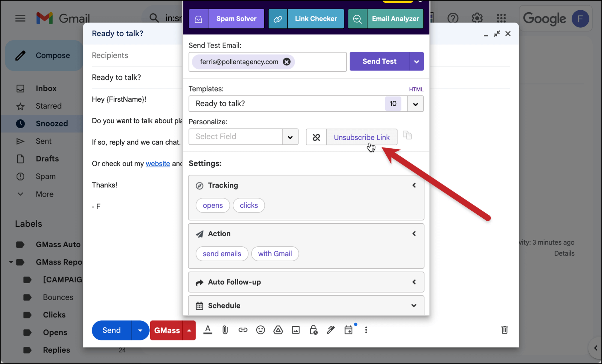Click the Details link under activity
Screen dimensions: 602x364
(564, 254)
